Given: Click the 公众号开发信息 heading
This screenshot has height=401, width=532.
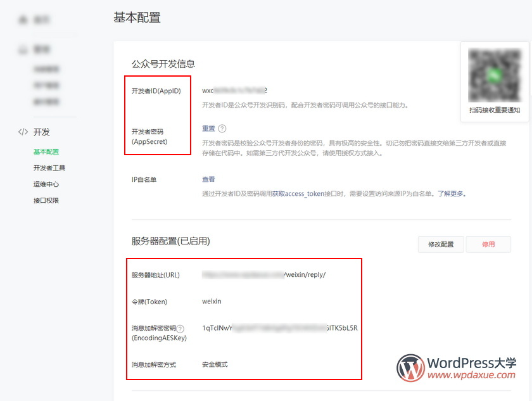Looking at the screenshot, I should point(163,64).
